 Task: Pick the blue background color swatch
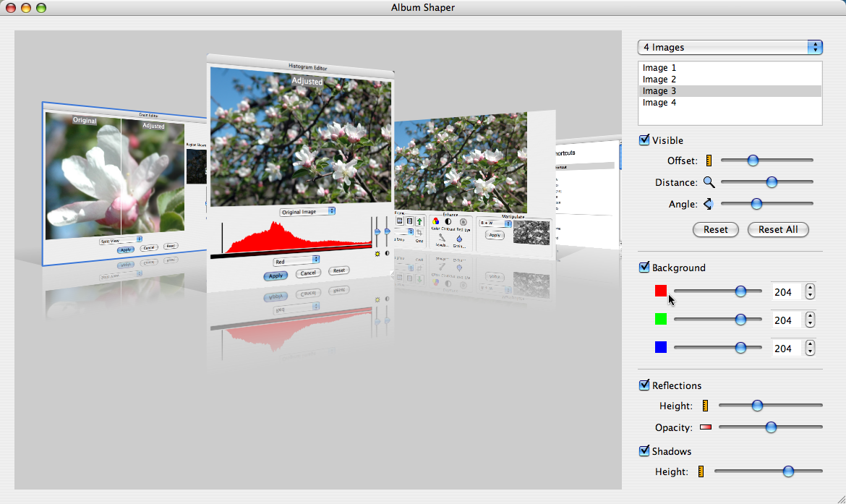660,348
